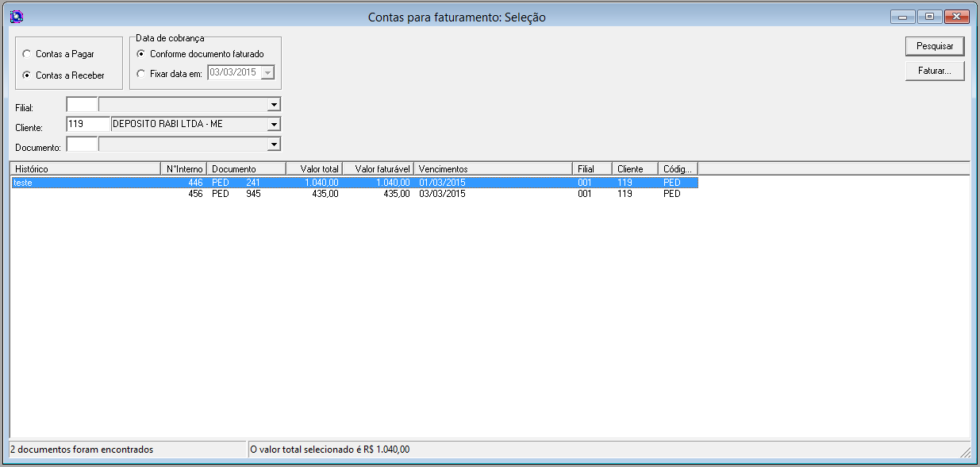The image size is (980, 467).
Task: Select the Contas a Pagar radio button
Action: pyautogui.click(x=27, y=54)
